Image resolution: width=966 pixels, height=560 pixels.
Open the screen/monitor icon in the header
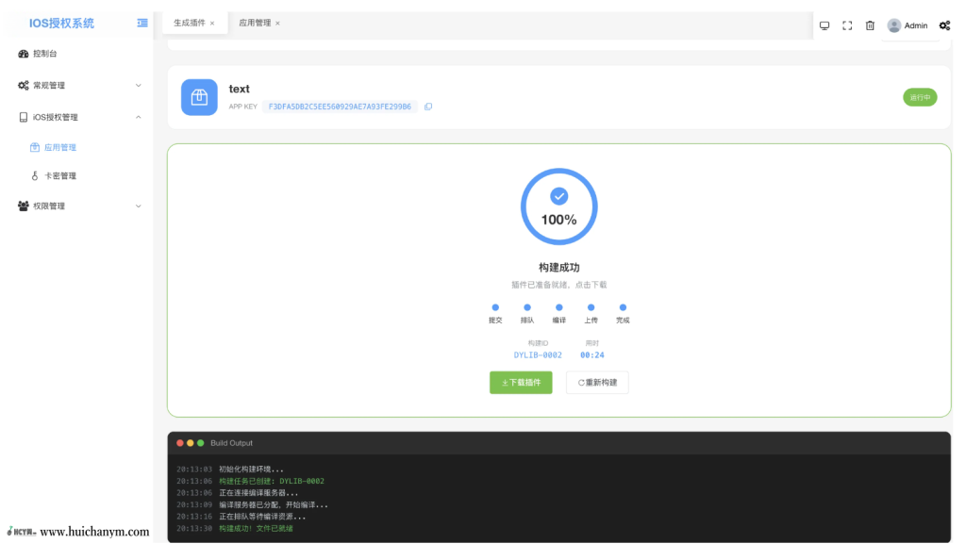pyautogui.click(x=824, y=25)
